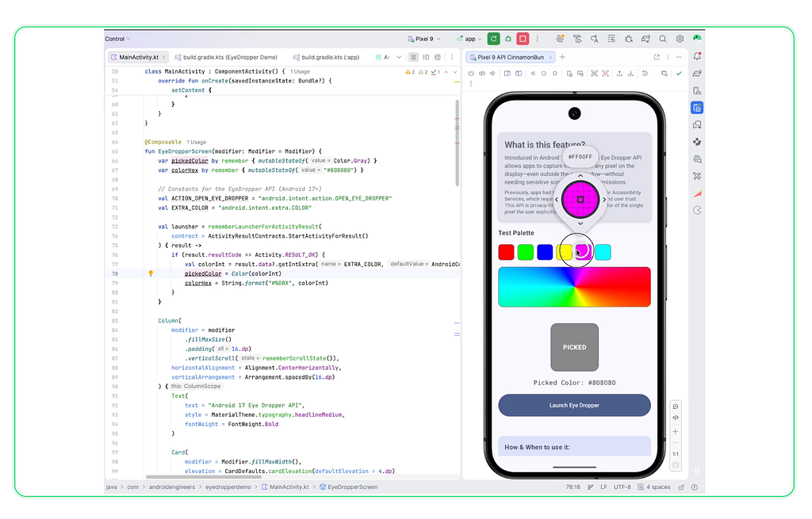The height and width of the screenshot is (519, 812).
Task: Click the 4 spaces indent setting
Action: (x=654, y=487)
